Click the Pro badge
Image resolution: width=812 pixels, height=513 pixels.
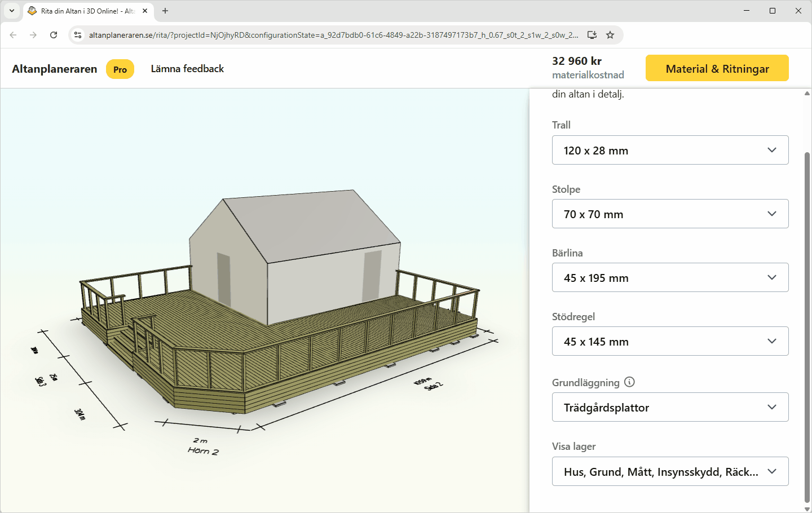point(120,69)
